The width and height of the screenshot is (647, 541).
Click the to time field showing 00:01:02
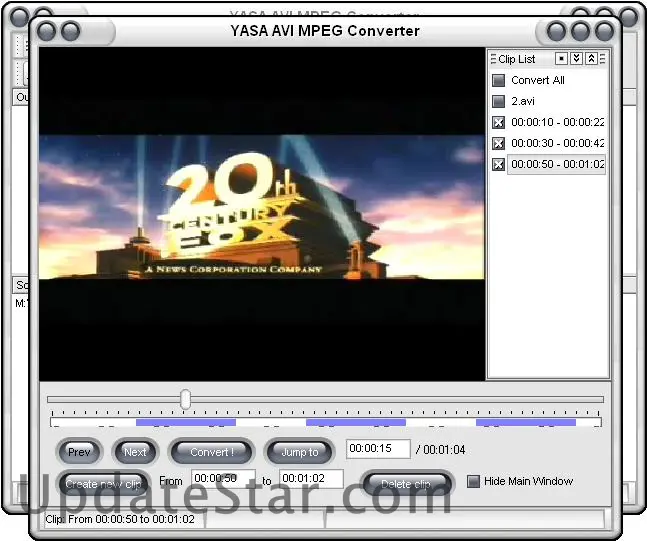(312, 479)
